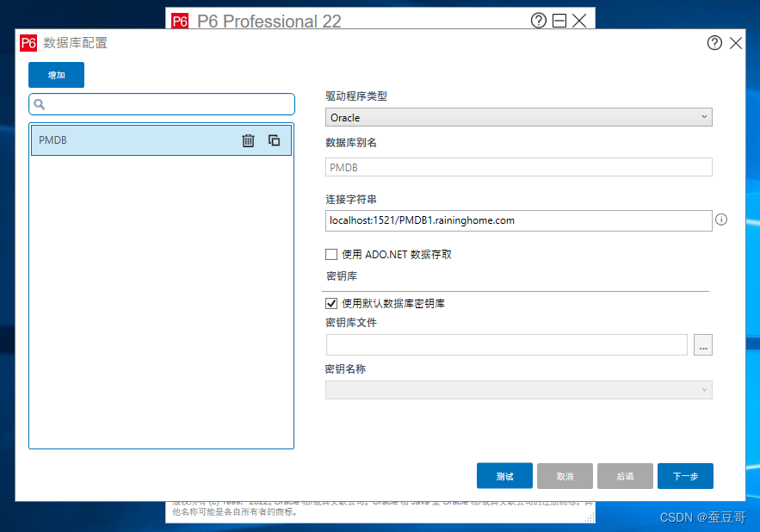
Task: Click the 连接字符串 input field
Action: coord(516,220)
